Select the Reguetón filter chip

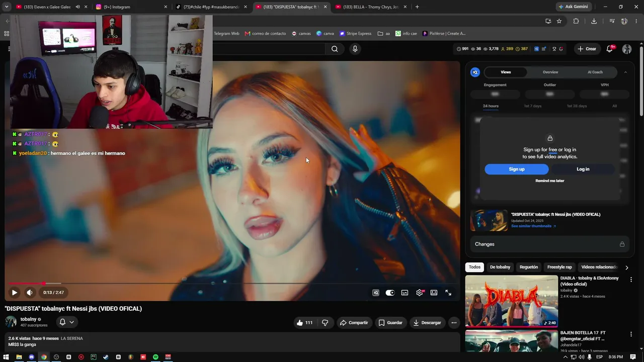tap(529, 267)
